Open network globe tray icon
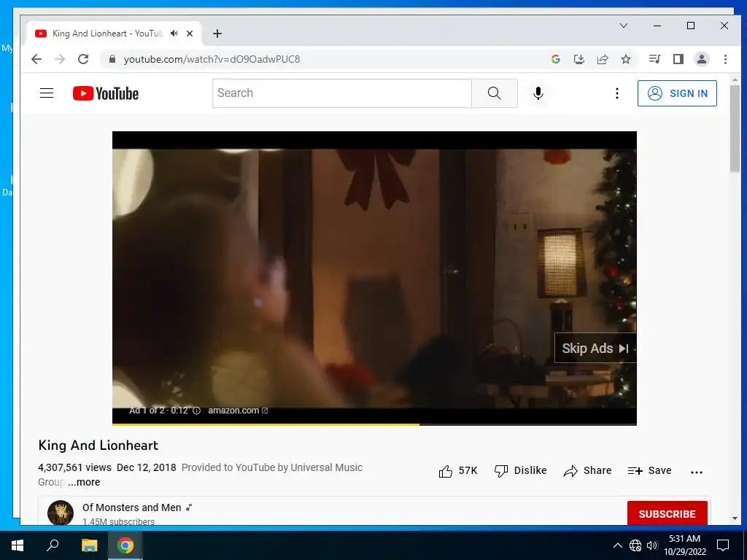747x560 pixels. pyautogui.click(x=635, y=545)
